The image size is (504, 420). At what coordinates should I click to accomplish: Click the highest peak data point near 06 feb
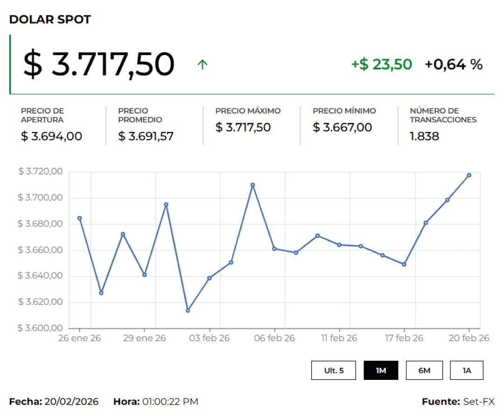(x=252, y=185)
